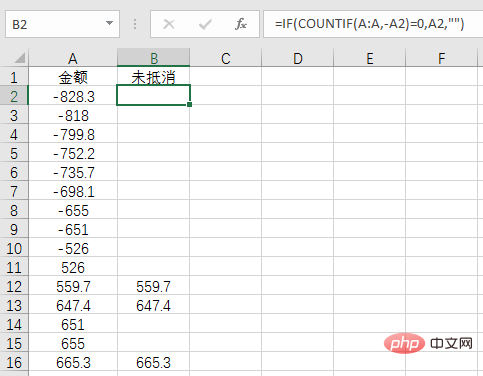Select column F header

coord(442,58)
